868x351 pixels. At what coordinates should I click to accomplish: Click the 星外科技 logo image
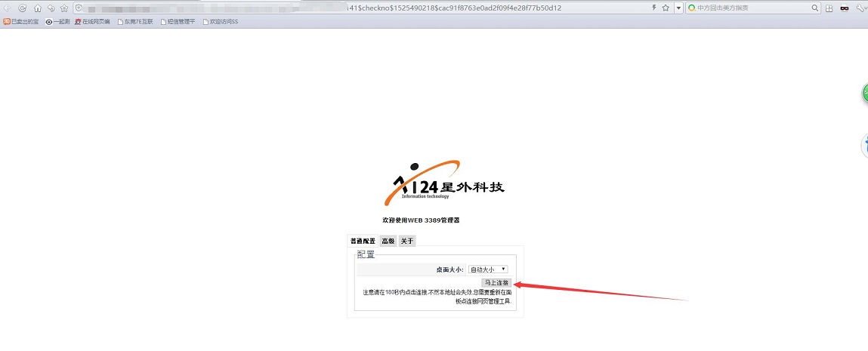[x=444, y=183]
